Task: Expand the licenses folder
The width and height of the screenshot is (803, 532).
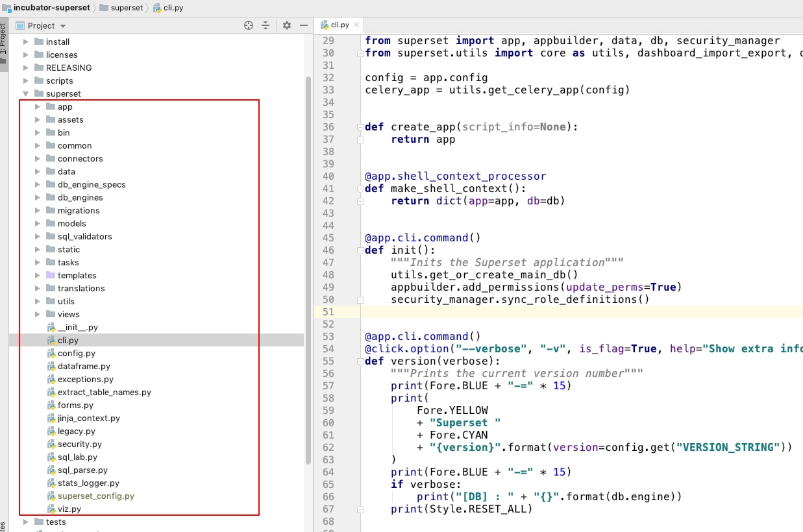Action: pos(26,54)
